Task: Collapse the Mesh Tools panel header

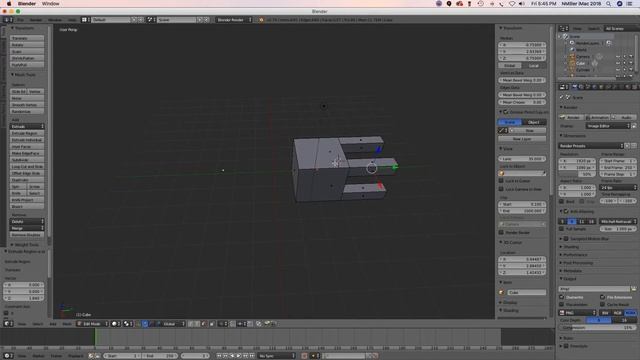Action: (x=23, y=75)
